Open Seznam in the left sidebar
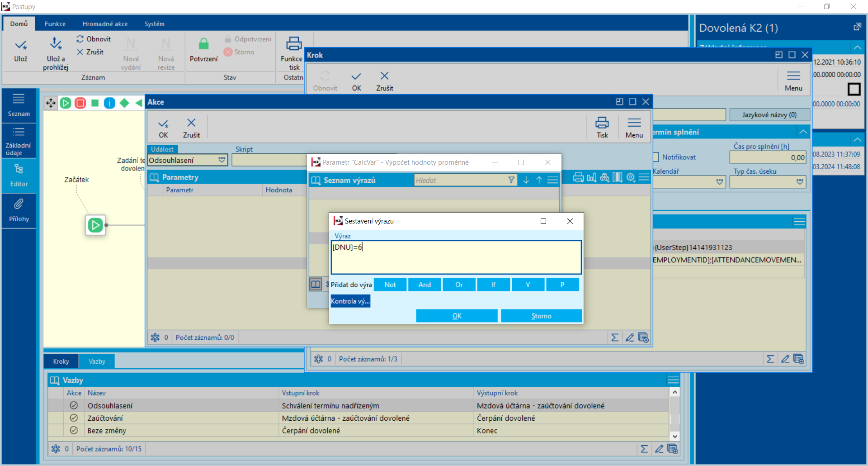The width and height of the screenshot is (868, 466). tap(19, 105)
